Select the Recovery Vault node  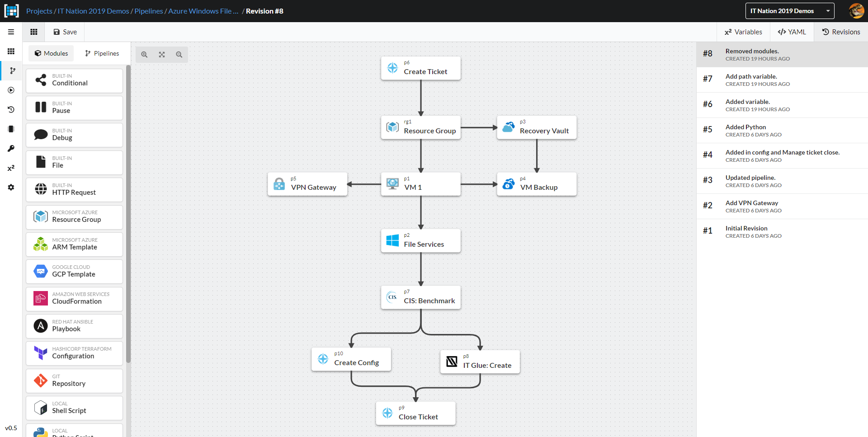point(537,127)
